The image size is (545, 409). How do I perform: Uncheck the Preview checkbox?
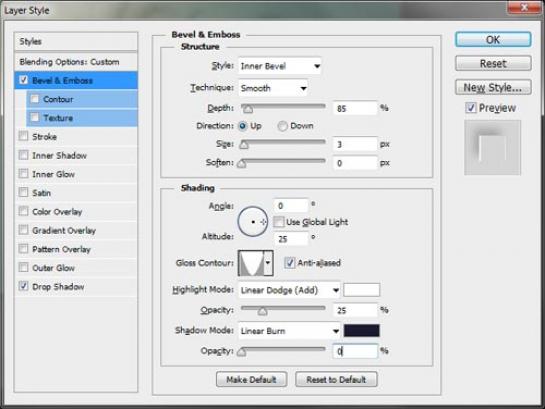click(x=471, y=108)
